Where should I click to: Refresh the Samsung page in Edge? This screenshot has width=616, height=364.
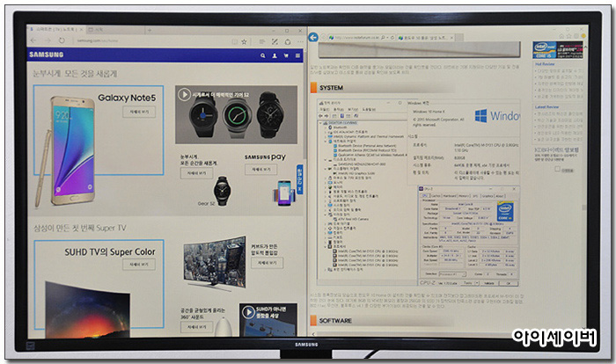(62, 40)
